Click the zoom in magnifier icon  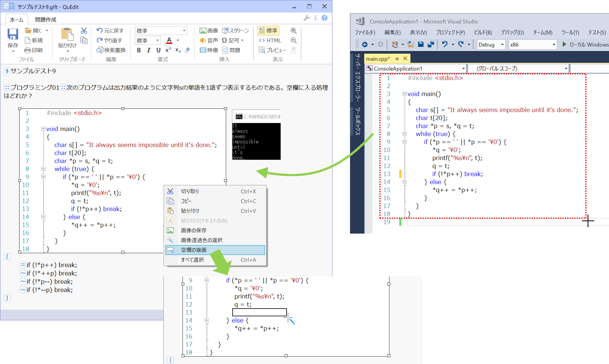tap(293, 31)
